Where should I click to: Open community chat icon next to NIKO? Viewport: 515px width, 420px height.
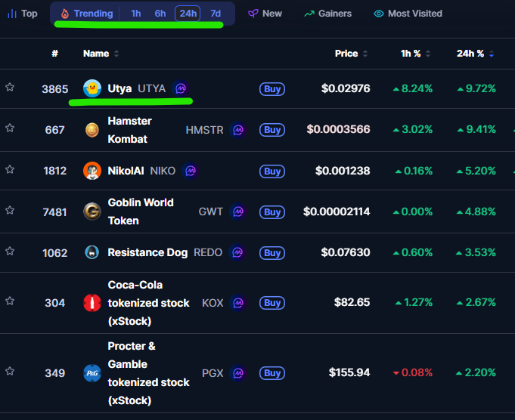tap(191, 171)
